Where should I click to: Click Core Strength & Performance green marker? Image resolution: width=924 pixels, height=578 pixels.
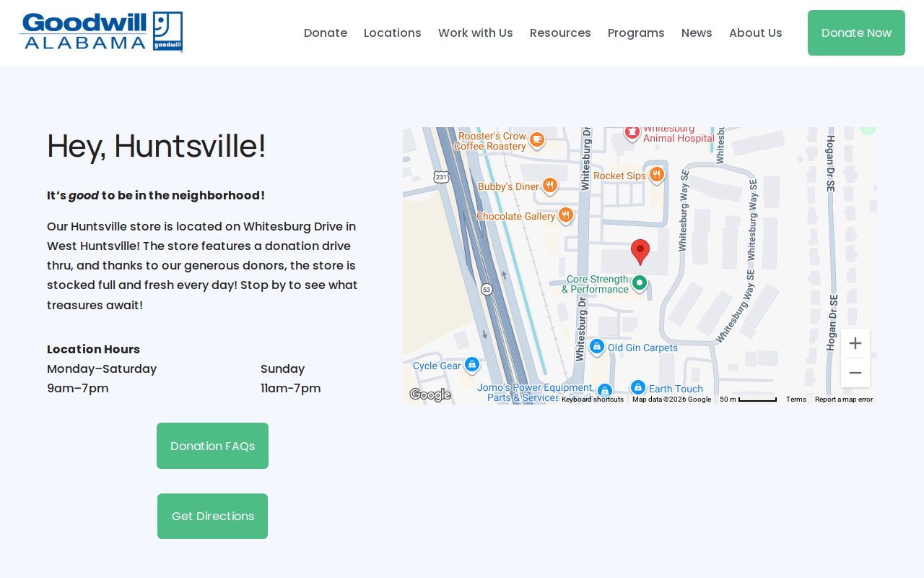point(640,282)
